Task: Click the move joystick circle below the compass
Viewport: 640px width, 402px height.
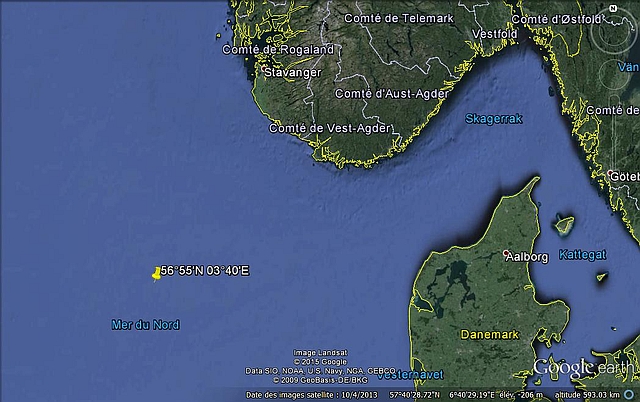Action: (x=616, y=73)
